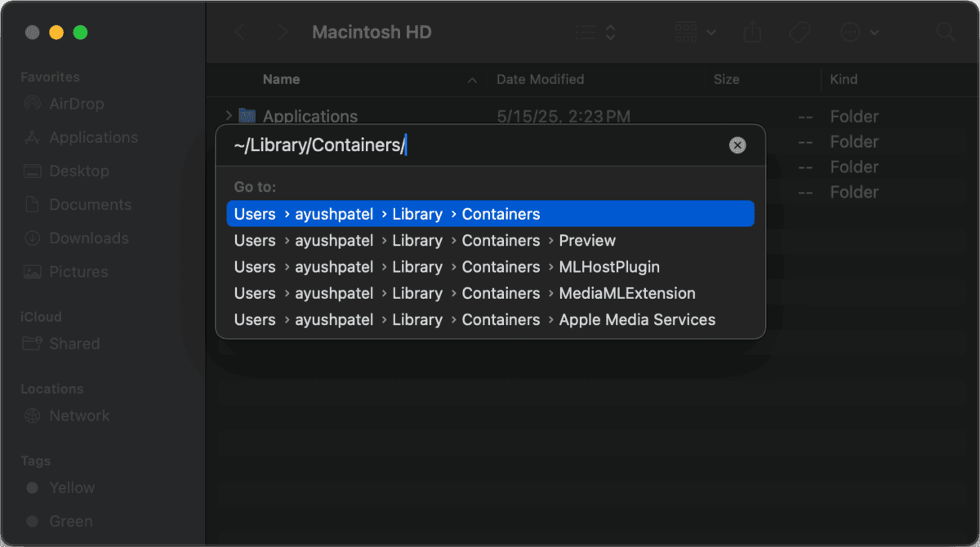Click the Tags icon in toolbar
The height and width of the screenshot is (547, 980).
(799, 33)
